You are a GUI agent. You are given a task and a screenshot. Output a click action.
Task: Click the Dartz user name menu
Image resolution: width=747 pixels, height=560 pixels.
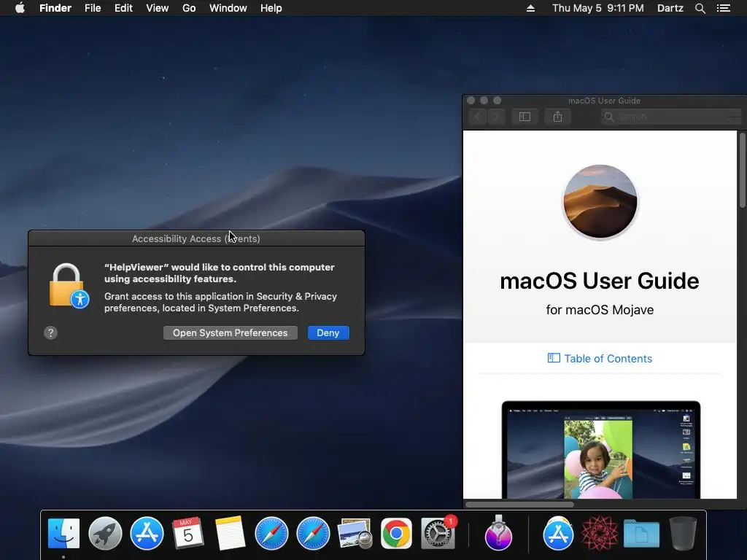pos(670,8)
